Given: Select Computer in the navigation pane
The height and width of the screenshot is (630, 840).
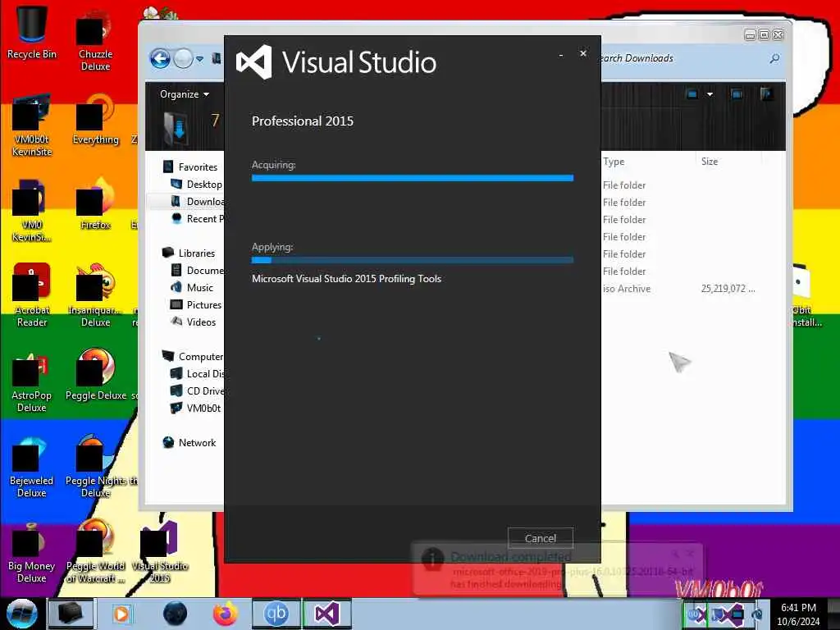Looking at the screenshot, I should click(192, 356).
